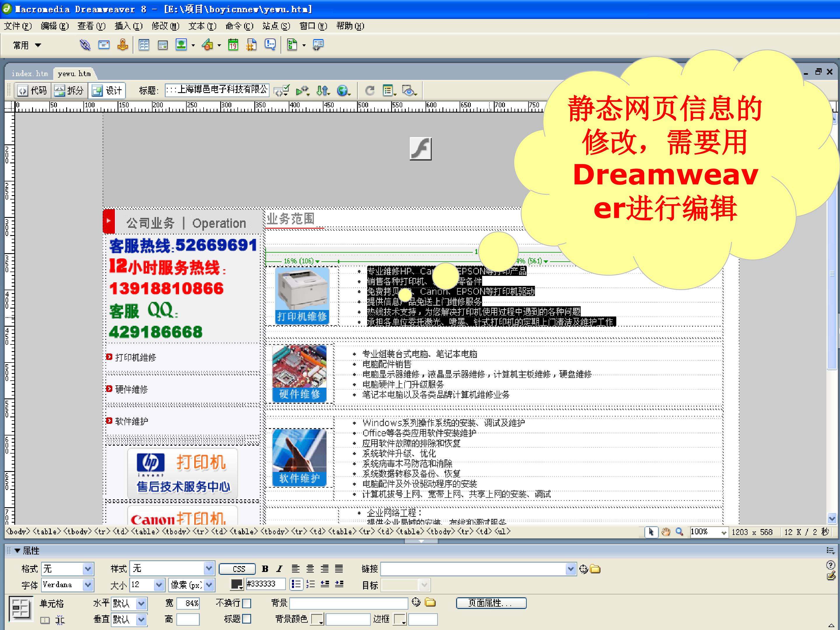
Task: Click the CSS button in Properties
Action: [x=237, y=569]
